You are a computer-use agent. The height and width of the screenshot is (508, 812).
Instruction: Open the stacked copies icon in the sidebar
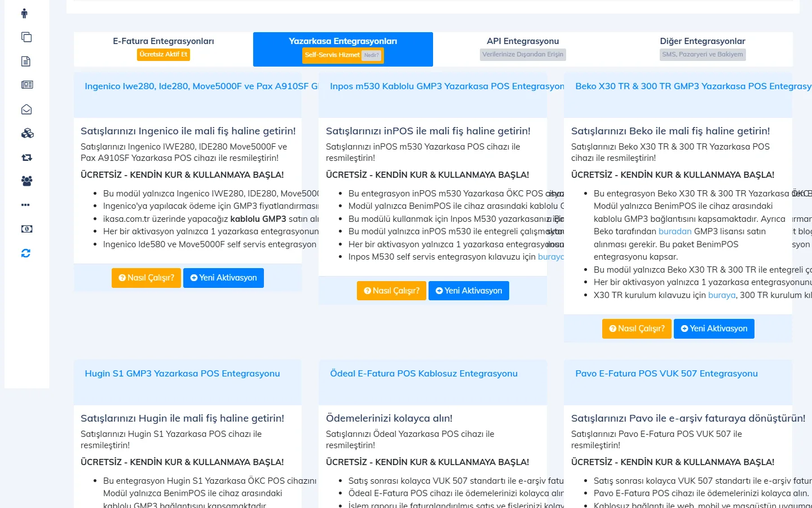pos(27,37)
